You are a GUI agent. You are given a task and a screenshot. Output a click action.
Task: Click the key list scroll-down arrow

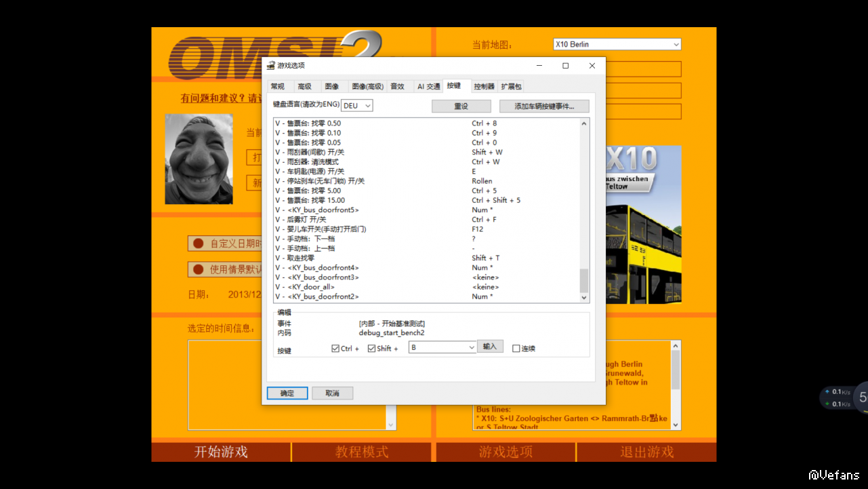584,297
